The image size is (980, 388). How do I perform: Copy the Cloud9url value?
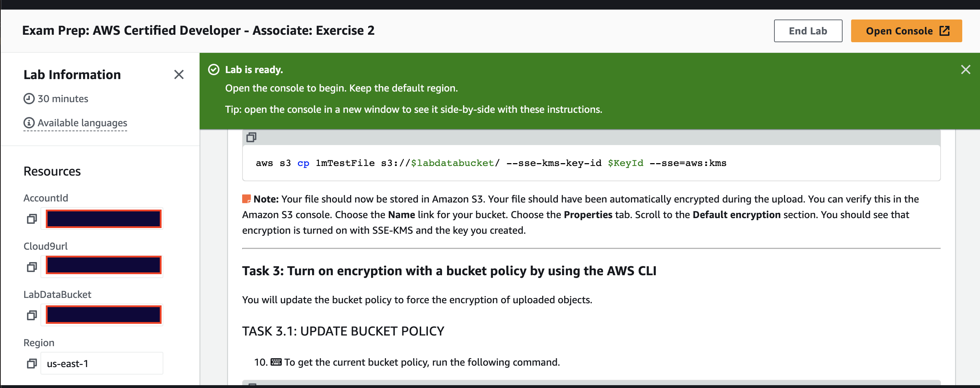point(32,267)
